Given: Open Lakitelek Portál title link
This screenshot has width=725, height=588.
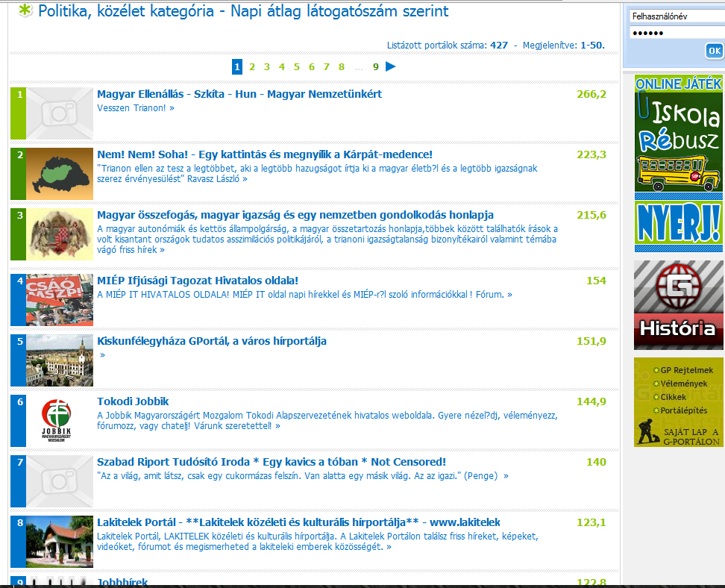Looking at the screenshot, I should point(298,522).
